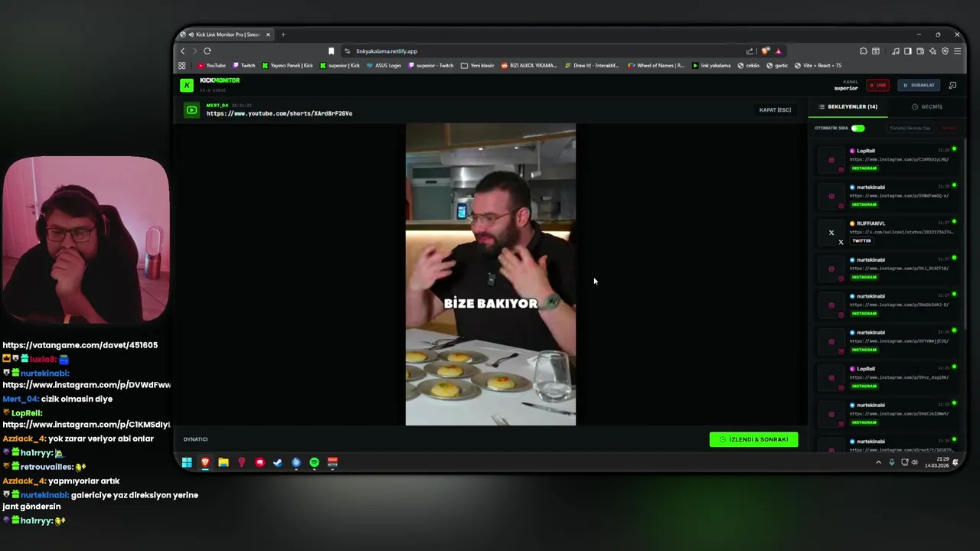
Task: Switch to the Geçmiş tab
Action: tap(927, 107)
